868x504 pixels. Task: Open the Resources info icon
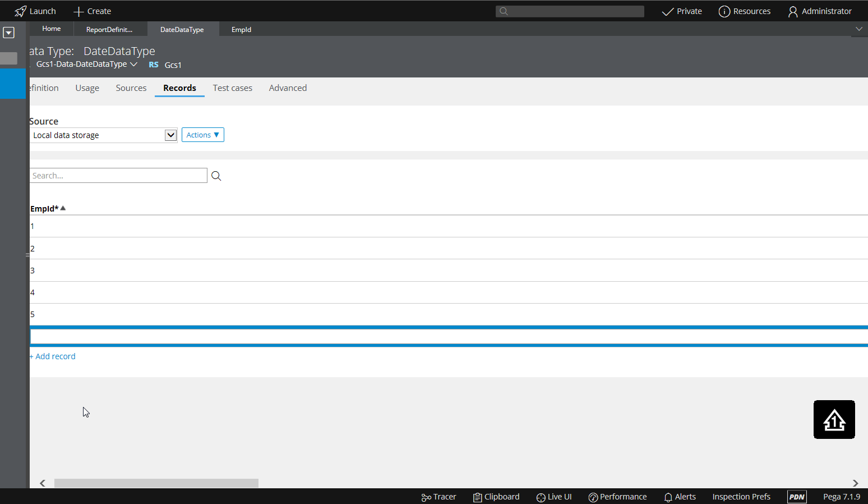click(724, 11)
